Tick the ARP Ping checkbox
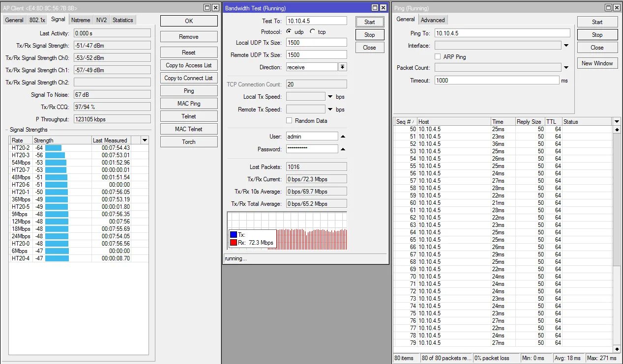 coord(438,56)
